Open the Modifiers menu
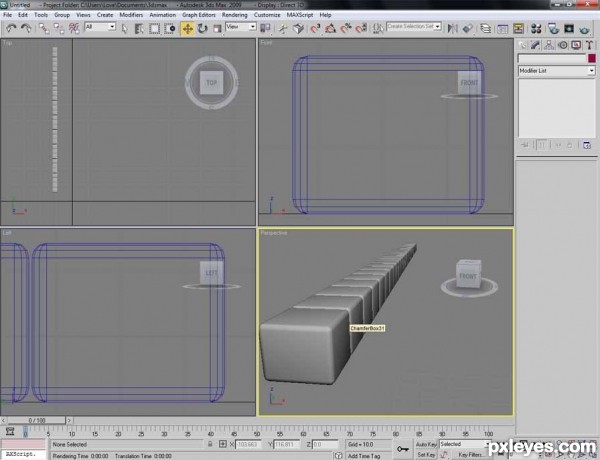Image resolution: width=600 pixels, height=460 pixels. coord(131,15)
